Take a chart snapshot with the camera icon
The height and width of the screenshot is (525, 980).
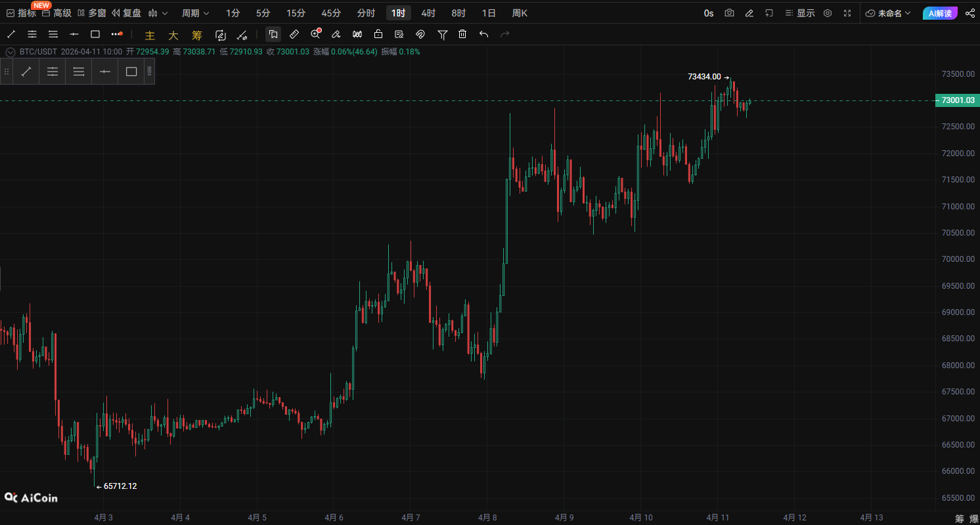729,13
